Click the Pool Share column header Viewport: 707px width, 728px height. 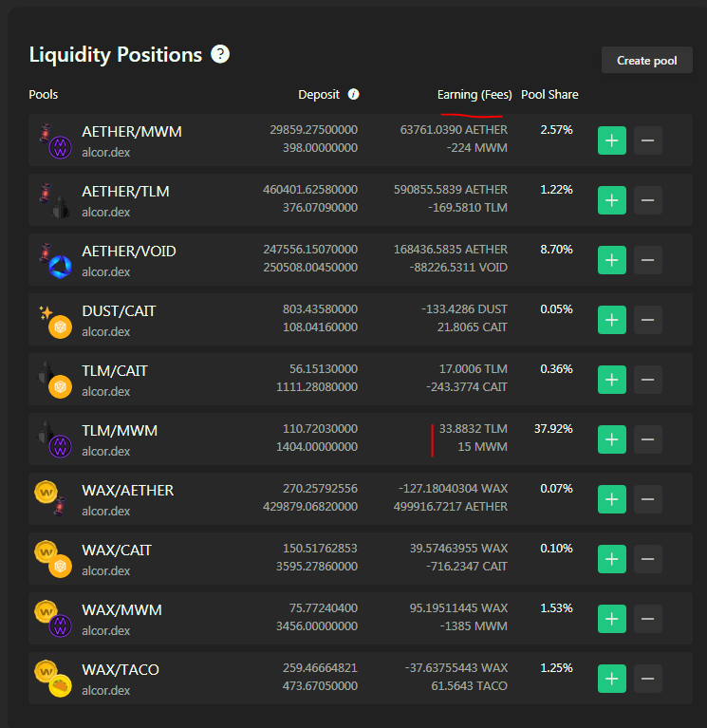pyautogui.click(x=549, y=95)
